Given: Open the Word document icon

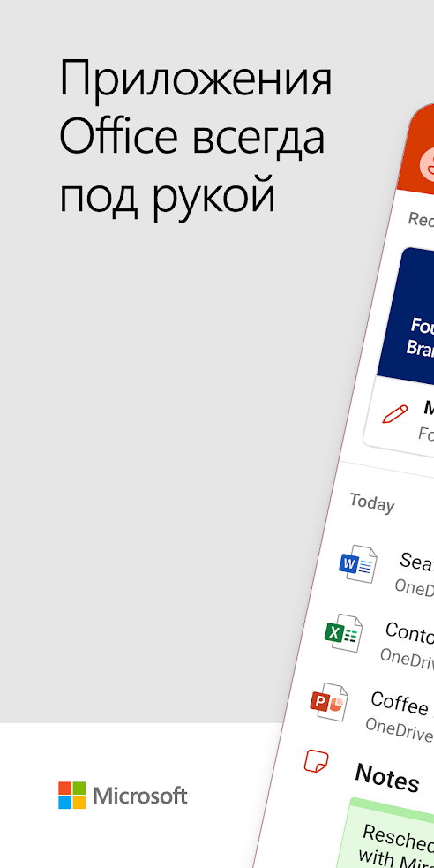Looking at the screenshot, I should (x=358, y=563).
